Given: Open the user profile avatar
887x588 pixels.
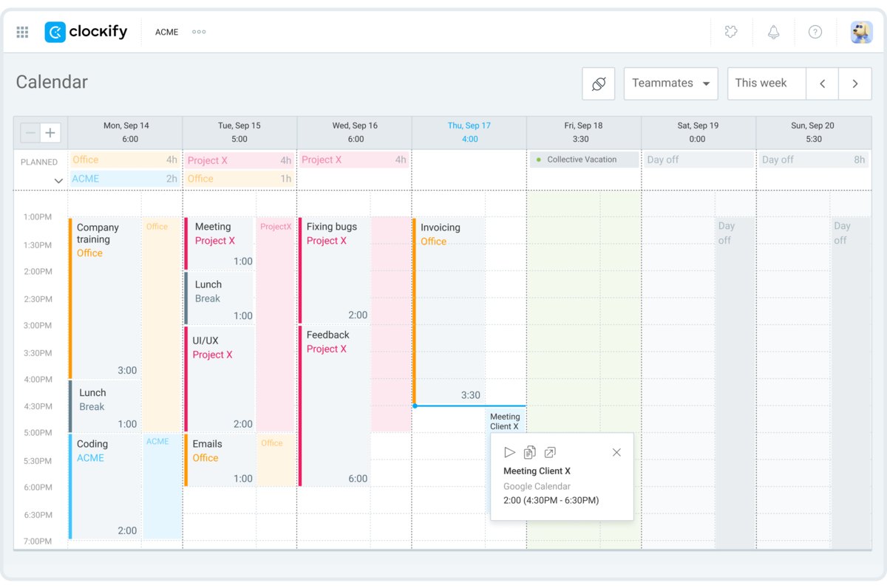Looking at the screenshot, I should pyautogui.click(x=860, y=32).
